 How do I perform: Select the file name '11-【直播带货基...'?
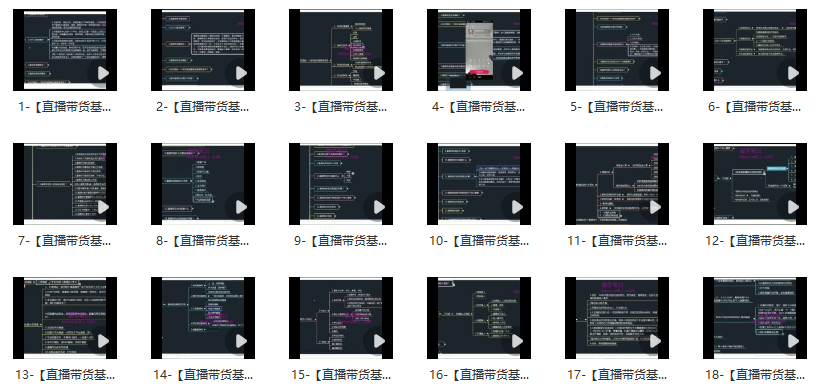point(617,241)
